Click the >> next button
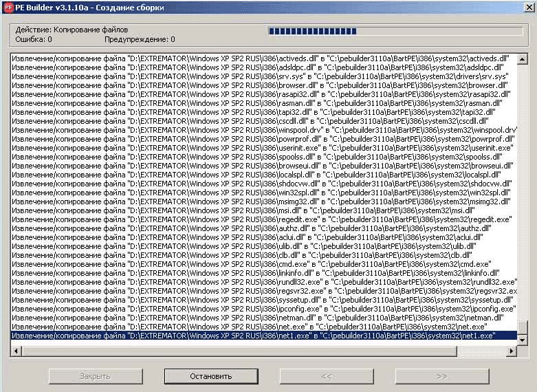 pyautogui.click(x=442, y=376)
